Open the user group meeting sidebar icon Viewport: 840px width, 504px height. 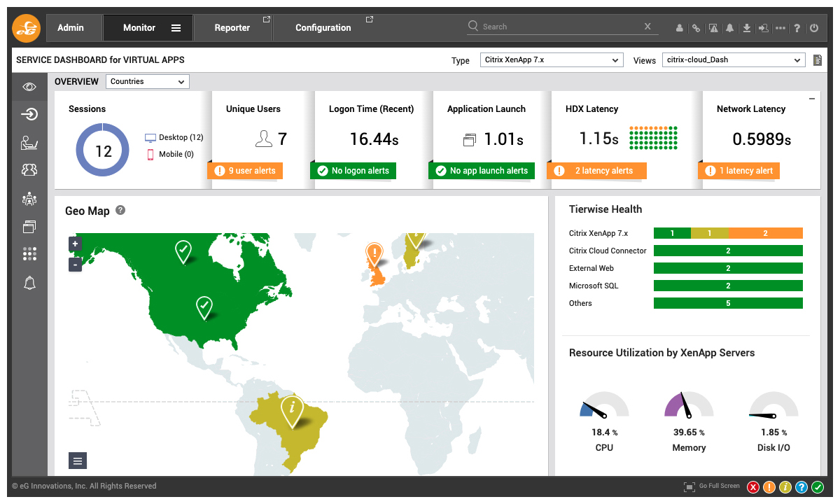tap(29, 199)
